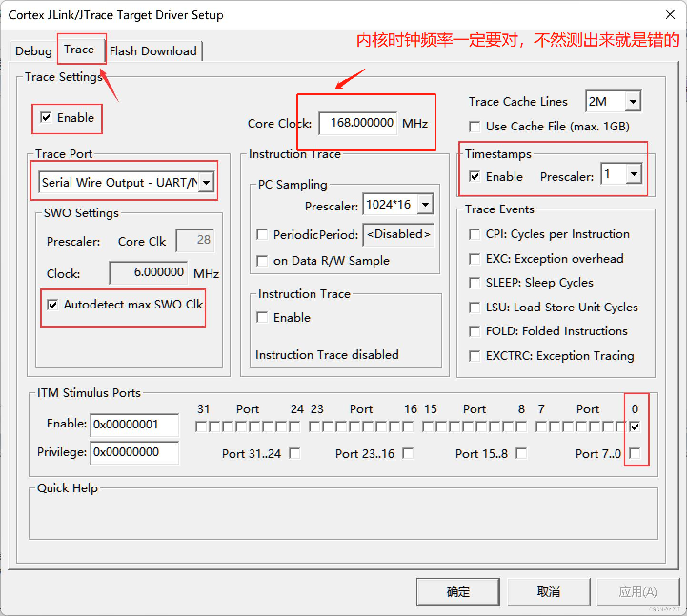Click the SWO Core Clk prescaler field
The height and width of the screenshot is (616, 687).
coord(195,240)
